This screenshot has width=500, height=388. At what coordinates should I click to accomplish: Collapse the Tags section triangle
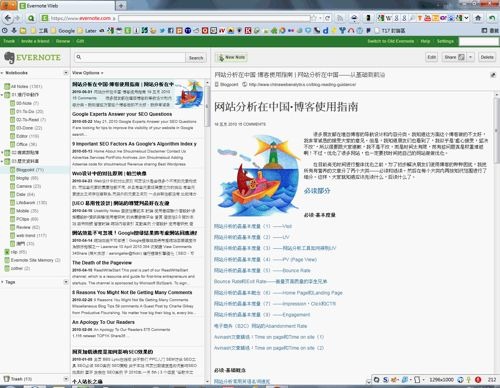(x=2, y=282)
